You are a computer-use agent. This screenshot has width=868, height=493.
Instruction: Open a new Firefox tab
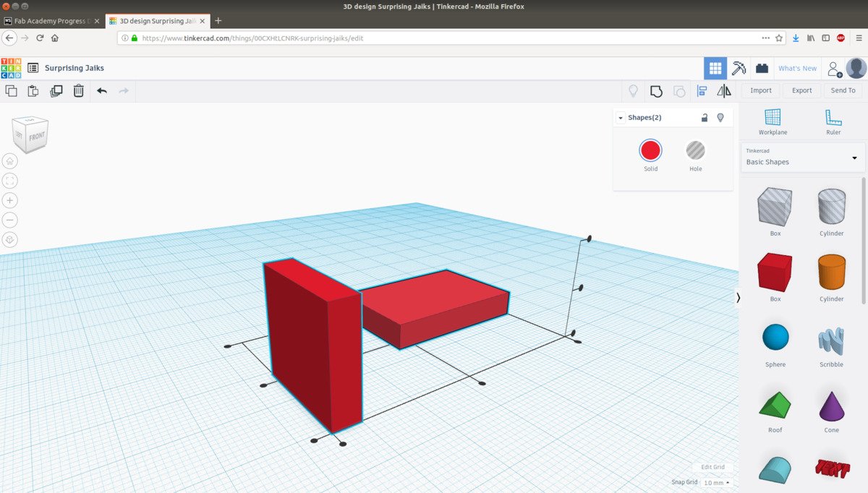point(218,21)
